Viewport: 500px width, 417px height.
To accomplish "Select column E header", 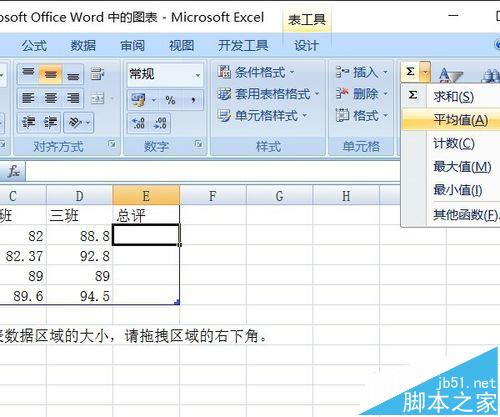I will [x=146, y=196].
